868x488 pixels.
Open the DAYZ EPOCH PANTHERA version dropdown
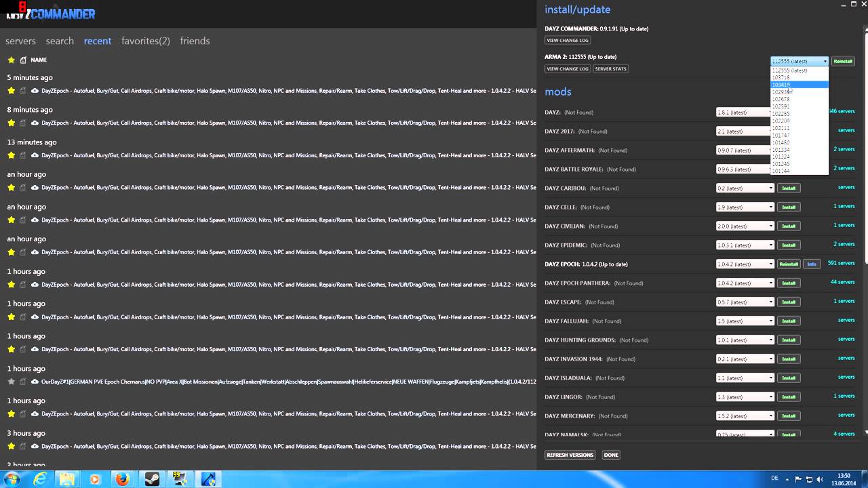coord(745,283)
